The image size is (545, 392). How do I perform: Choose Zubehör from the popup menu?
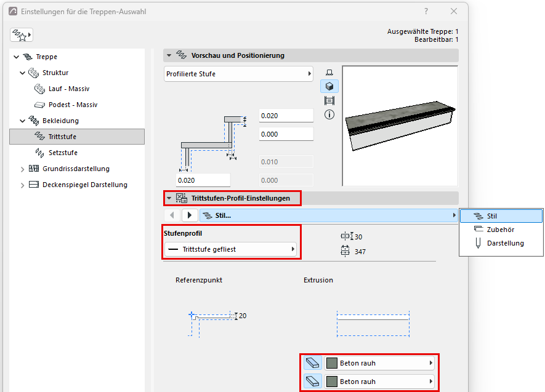[501, 230]
